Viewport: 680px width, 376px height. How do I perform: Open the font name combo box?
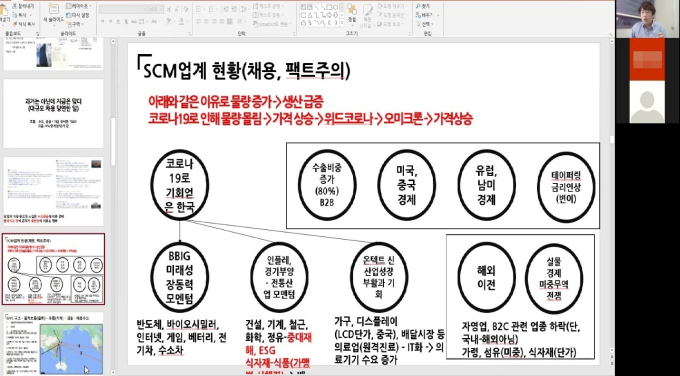pos(123,10)
